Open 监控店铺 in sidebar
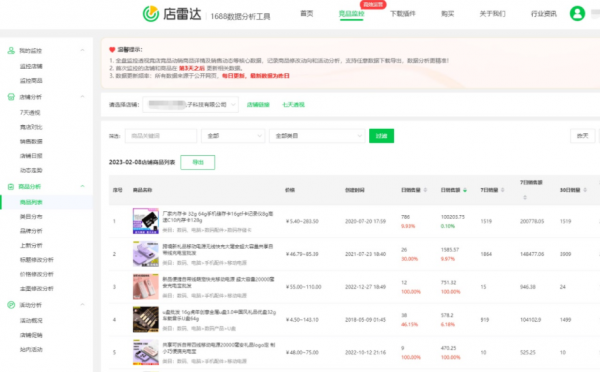Image resolution: width=600 pixels, height=372 pixels. 31,66
